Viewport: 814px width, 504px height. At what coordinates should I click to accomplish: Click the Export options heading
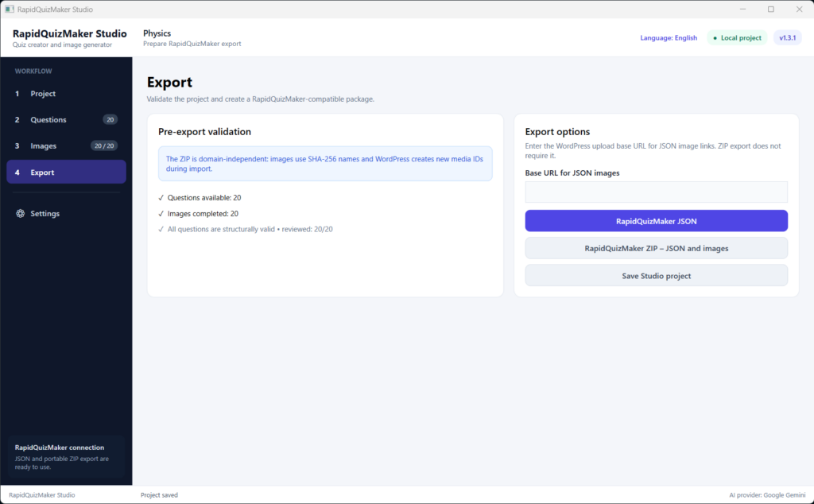[557, 132]
